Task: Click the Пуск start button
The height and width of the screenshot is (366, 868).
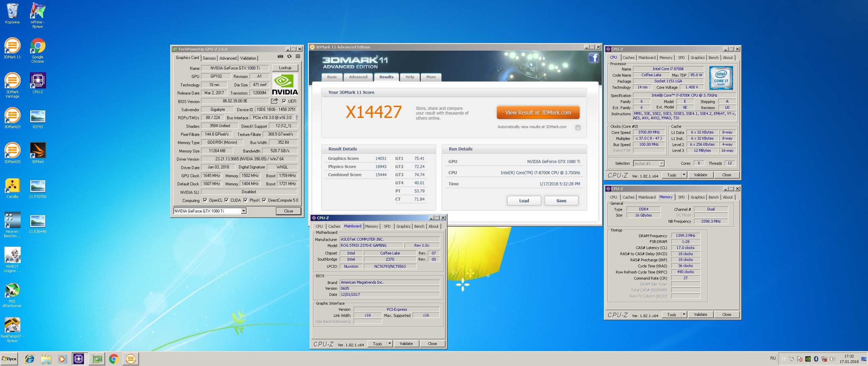Action: 9,359
